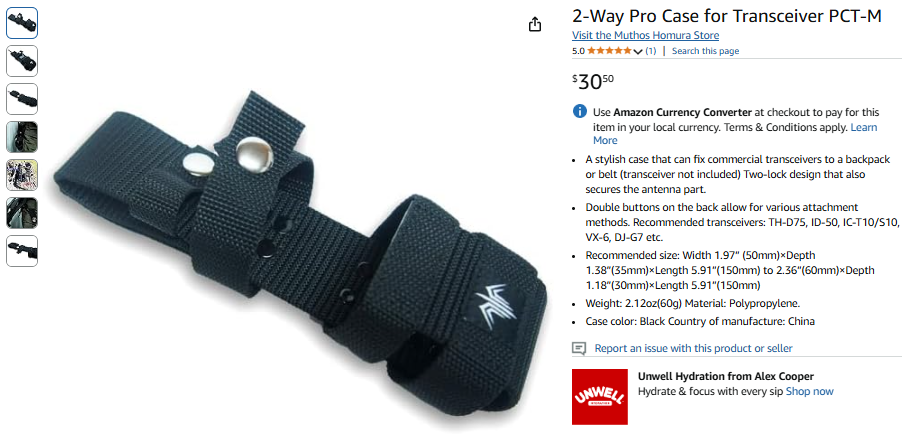Click the share icon above product image

[x=535, y=24]
